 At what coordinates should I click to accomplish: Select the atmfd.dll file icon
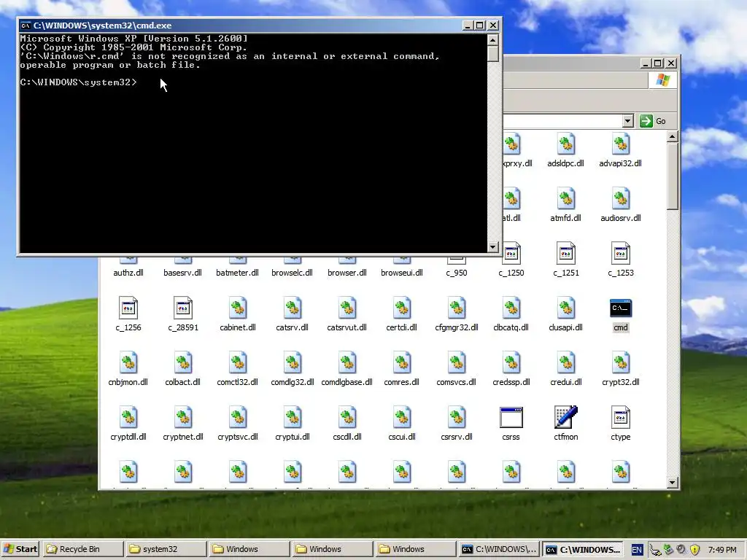(x=565, y=198)
